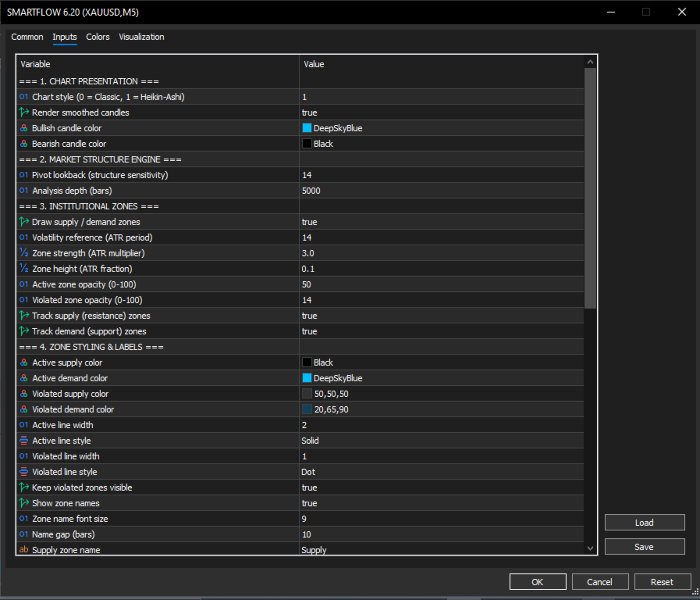The height and width of the screenshot is (600, 700).
Task: Click the string icon beside Supply zone name
Action: click(x=24, y=550)
